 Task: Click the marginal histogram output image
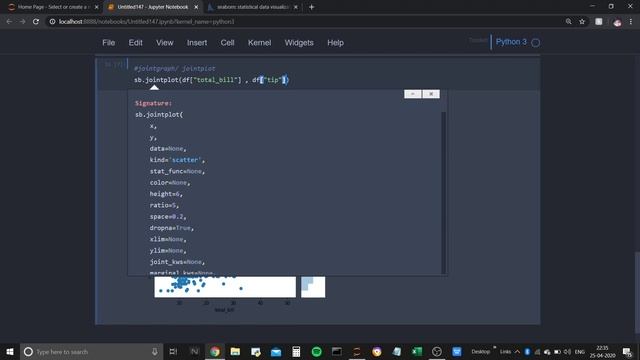click(313, 287)
